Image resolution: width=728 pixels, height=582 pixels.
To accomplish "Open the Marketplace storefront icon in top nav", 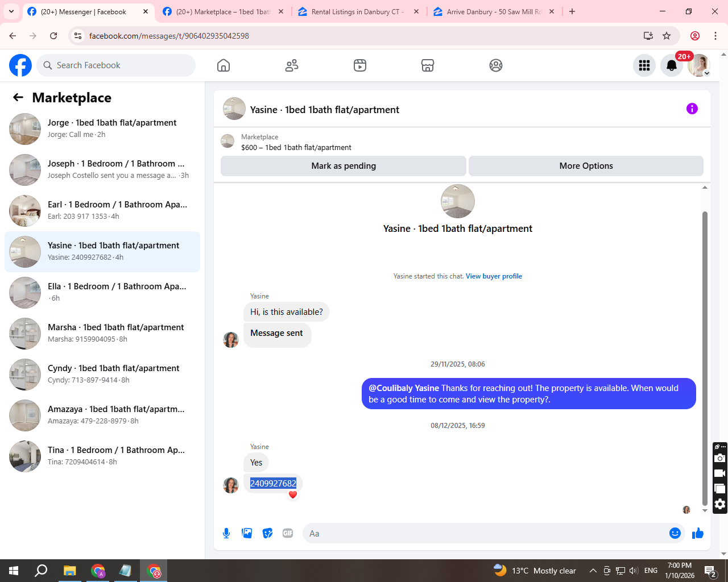I will [x=428, y=65].
